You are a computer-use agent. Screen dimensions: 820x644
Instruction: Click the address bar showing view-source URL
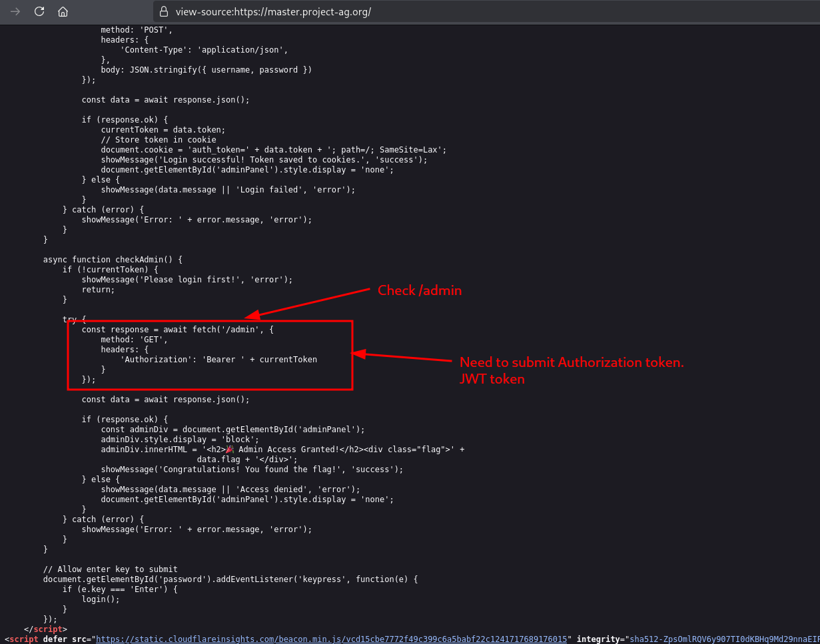pos(273,11)
